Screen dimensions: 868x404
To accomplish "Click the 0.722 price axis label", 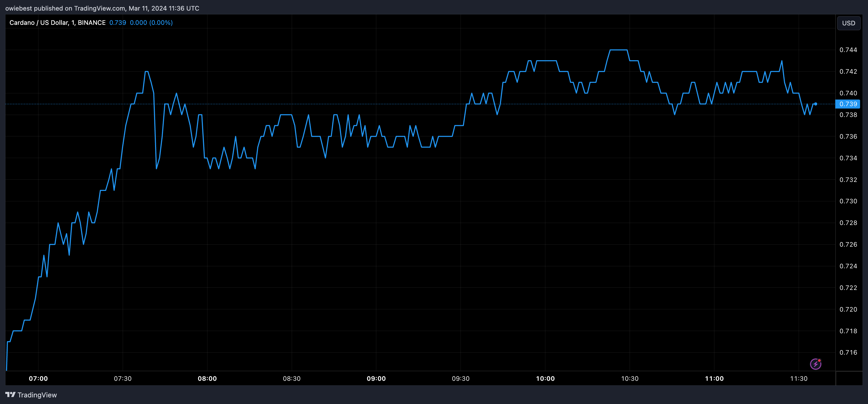I will tap(848, 288).
